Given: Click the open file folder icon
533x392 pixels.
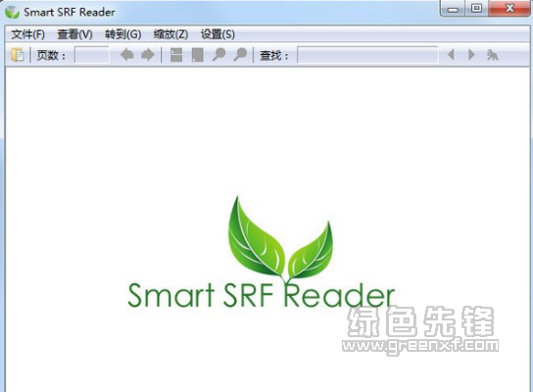Looking at the screenshot, I should pyautogui.click(x=18, y=55).
